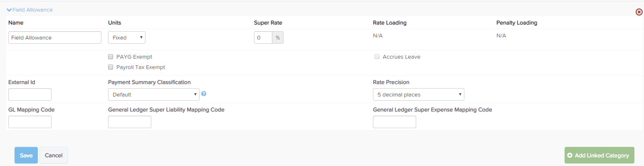This screenshot has height=166, width=644.
Task: Focus the Super Rate input box
Action: (263, 37)
